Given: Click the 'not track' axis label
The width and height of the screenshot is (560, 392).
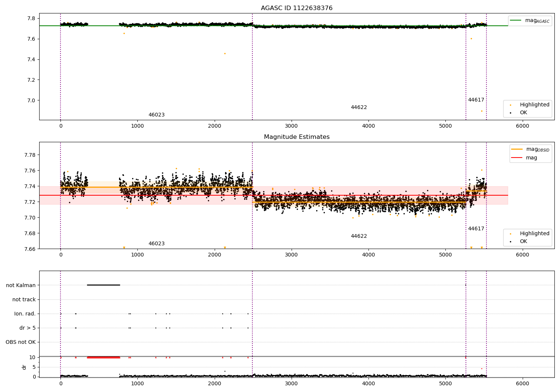Looking at the screenshot, I should (x=24, y=299).
